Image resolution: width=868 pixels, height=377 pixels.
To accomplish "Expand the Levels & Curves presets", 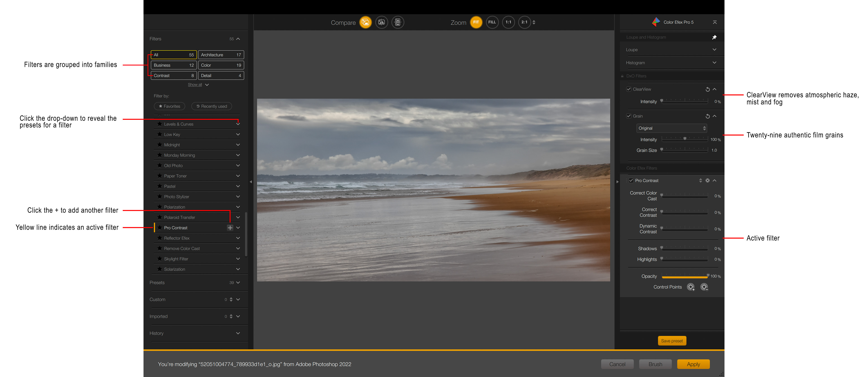I will [x=238, y=124].
